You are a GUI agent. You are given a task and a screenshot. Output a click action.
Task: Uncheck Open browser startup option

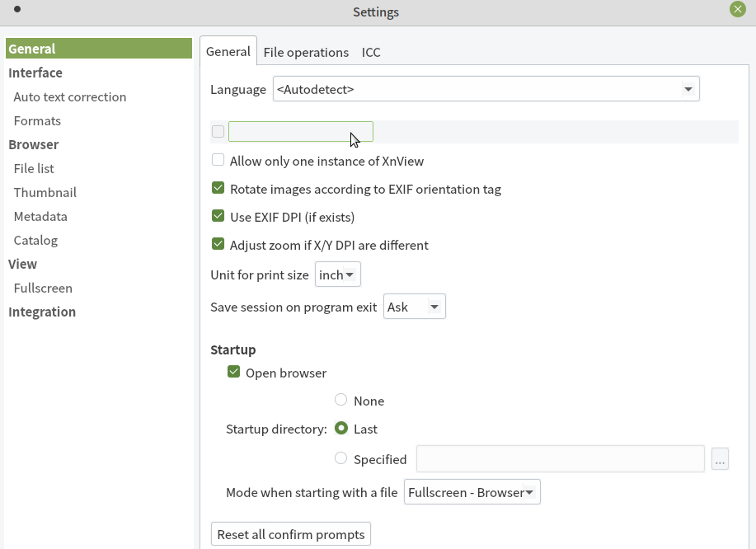234,373
